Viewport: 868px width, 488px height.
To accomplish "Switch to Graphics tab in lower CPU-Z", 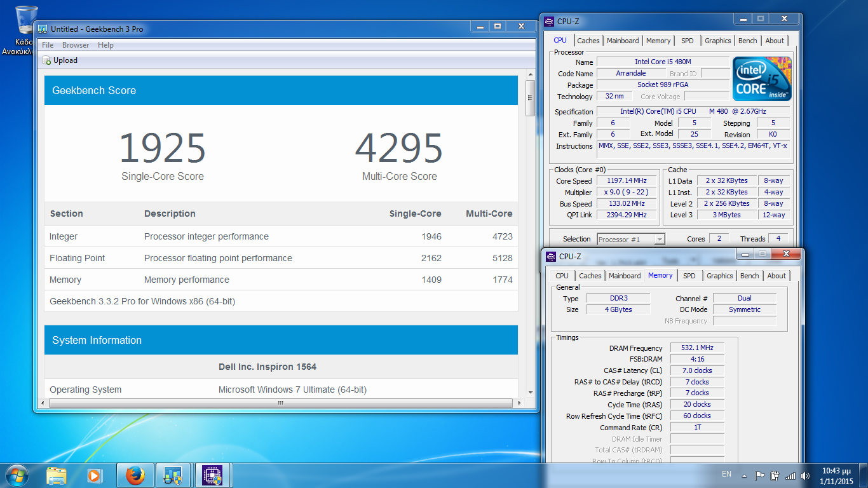I will [720, 276].
